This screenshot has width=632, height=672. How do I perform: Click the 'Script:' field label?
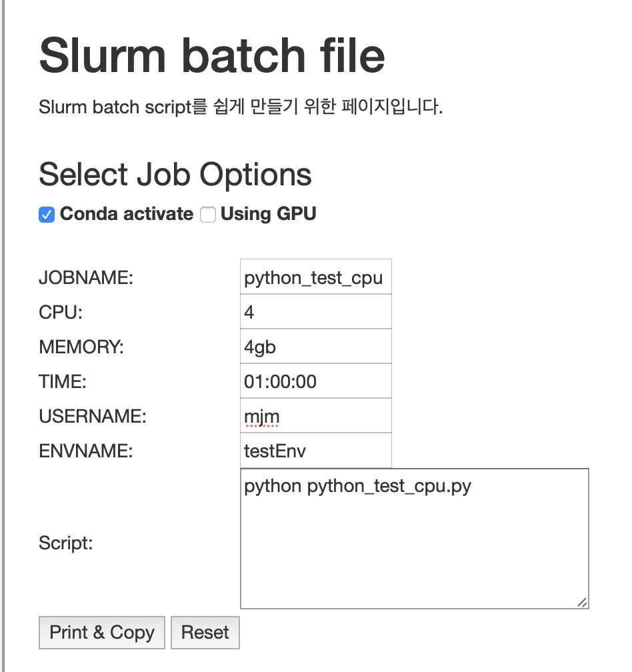(65, 543)
